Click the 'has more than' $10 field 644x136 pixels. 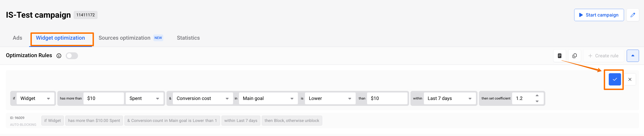coord(103,98)
